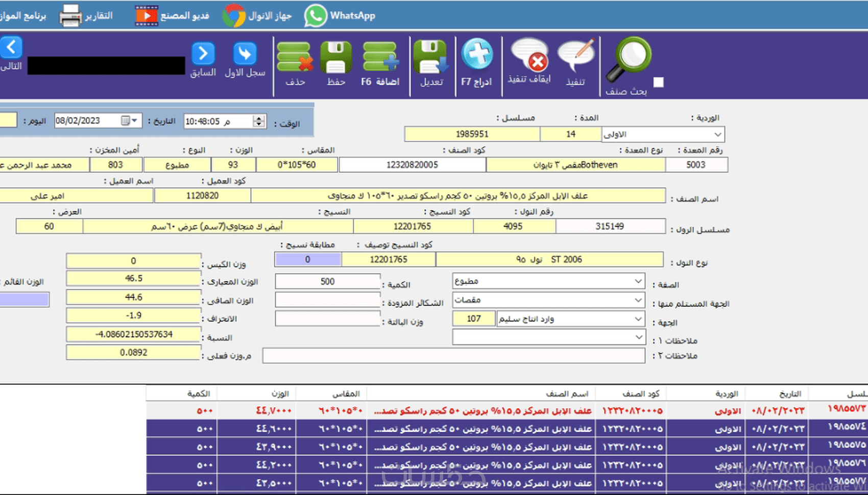868x495 pixels.
Task: Click the الوزن column header in the table
Action: (257, 393)
